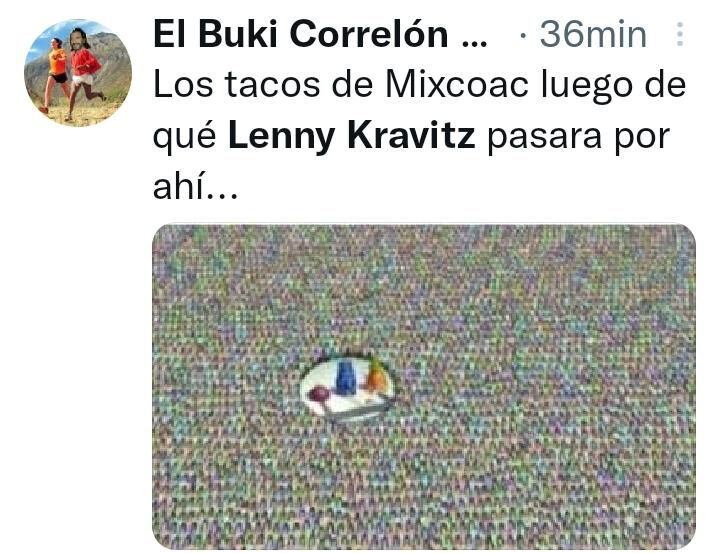The image size is (720, 553).
Task: Click the man in red jacket in the avatar
Action: [85, 67]
